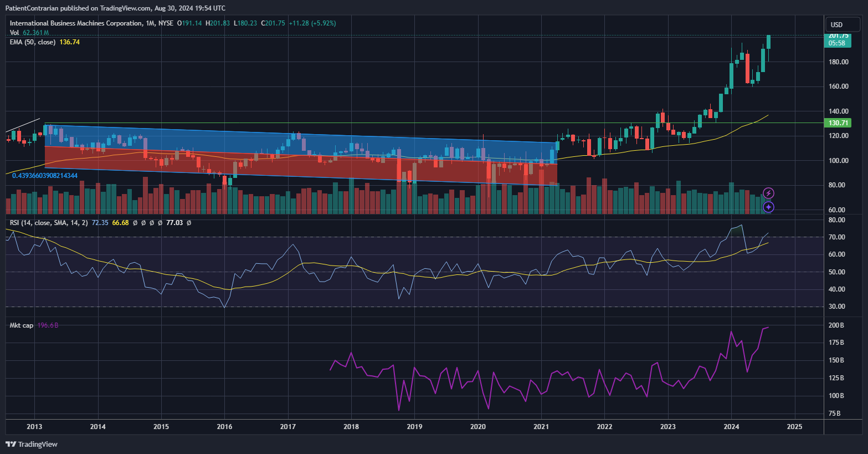Click the 2017 label on the time axis

click(288, 427)
